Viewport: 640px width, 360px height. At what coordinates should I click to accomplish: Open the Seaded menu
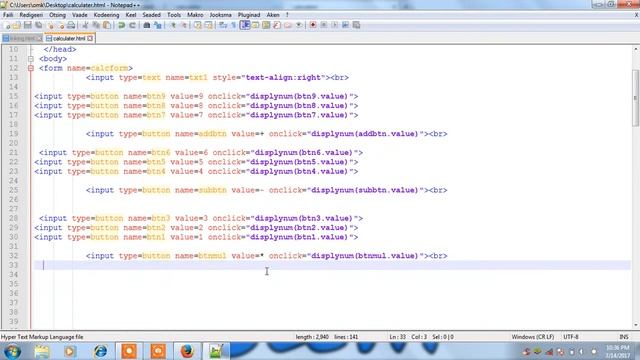tap(151, 15)
